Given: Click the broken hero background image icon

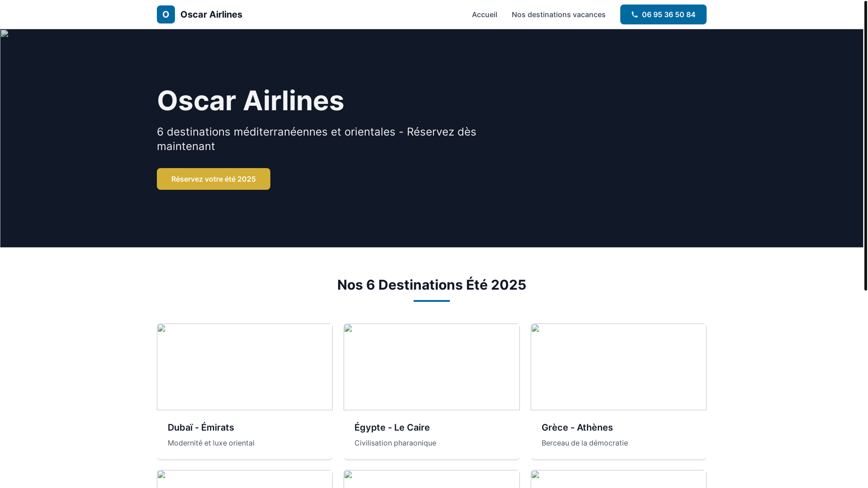Looking at the screenshot, I should [5, 33].
